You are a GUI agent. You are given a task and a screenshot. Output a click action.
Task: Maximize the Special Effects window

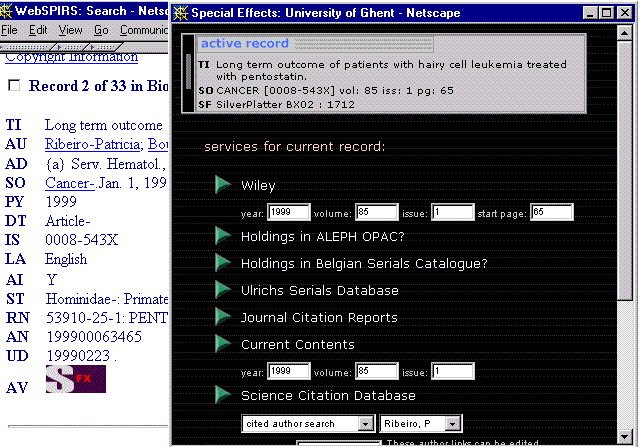click(607, 13)
